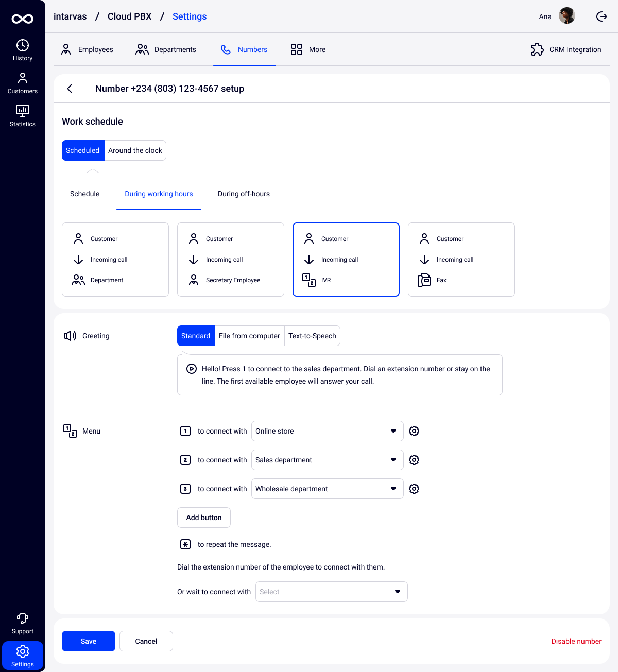Expand the Sales department dropdown
Screen dimensions: 618x672
327,460
